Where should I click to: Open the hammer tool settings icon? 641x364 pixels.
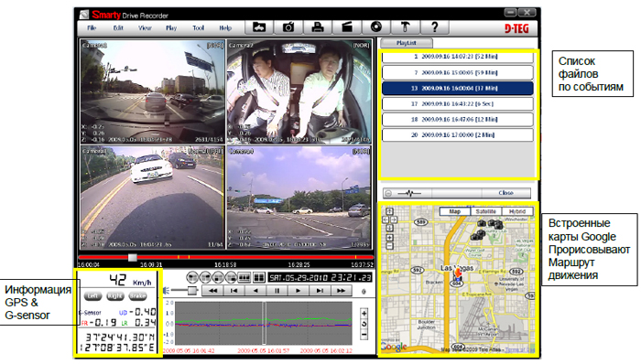tap(405, 27)
